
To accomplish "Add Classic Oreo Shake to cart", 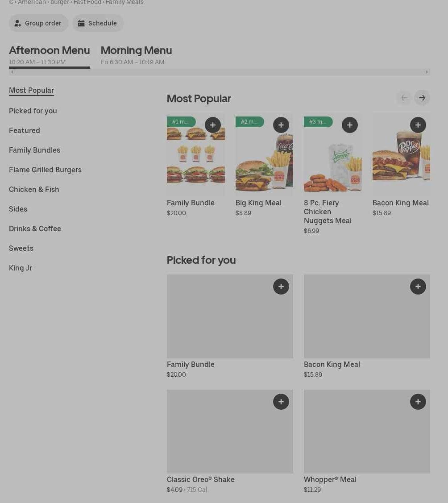I will click(281, 402).
